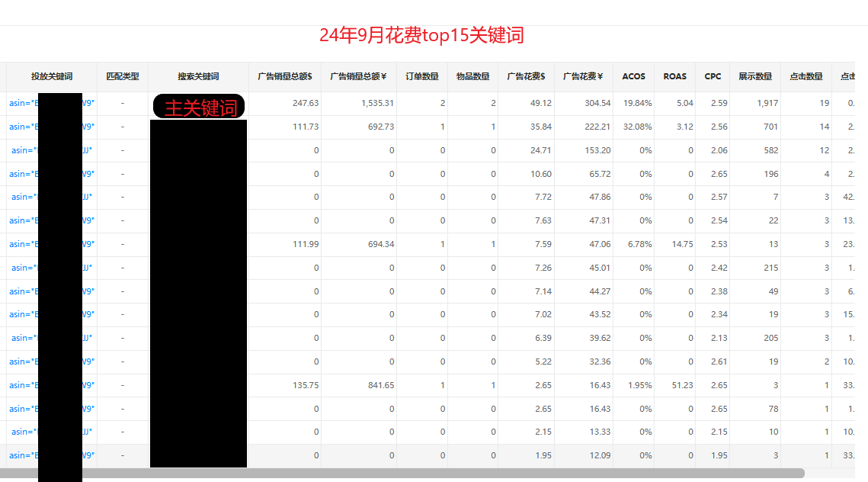Click the ad spend value 47.31

pos(600,220)
